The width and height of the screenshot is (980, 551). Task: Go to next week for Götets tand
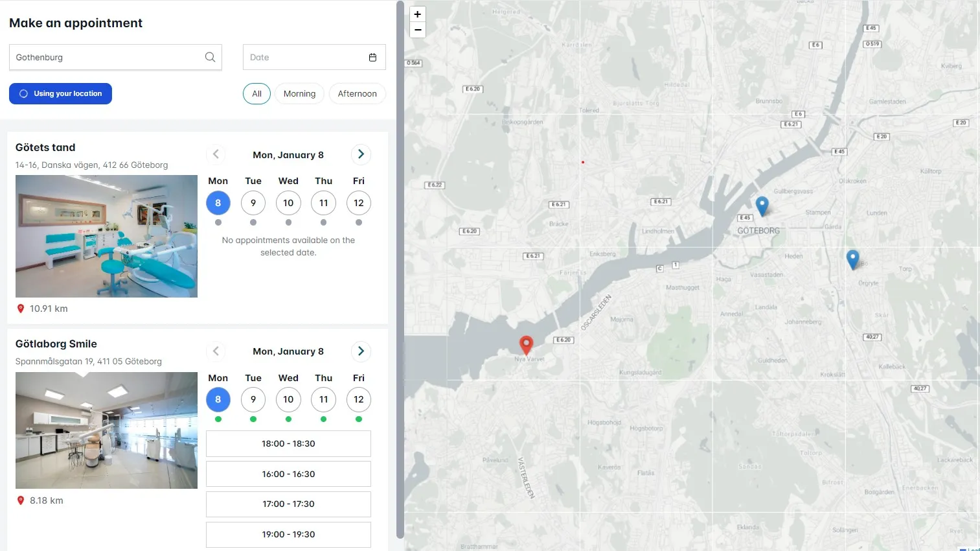click(361, 154)
